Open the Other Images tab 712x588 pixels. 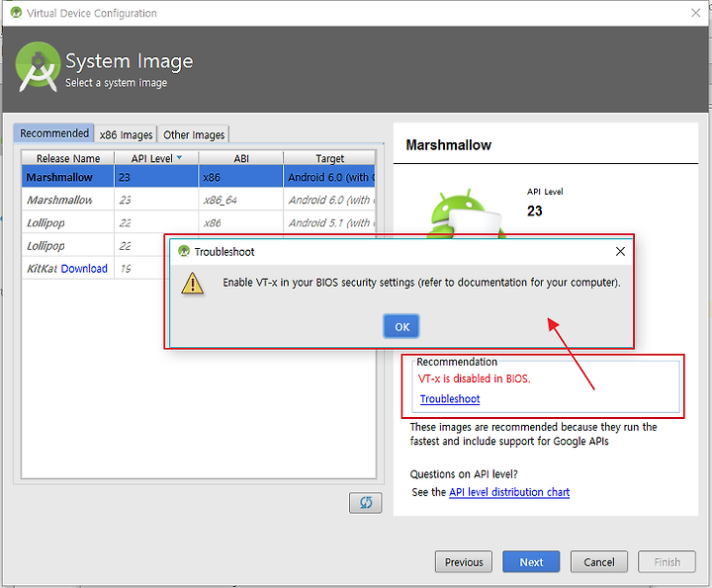tap(194, 134)
